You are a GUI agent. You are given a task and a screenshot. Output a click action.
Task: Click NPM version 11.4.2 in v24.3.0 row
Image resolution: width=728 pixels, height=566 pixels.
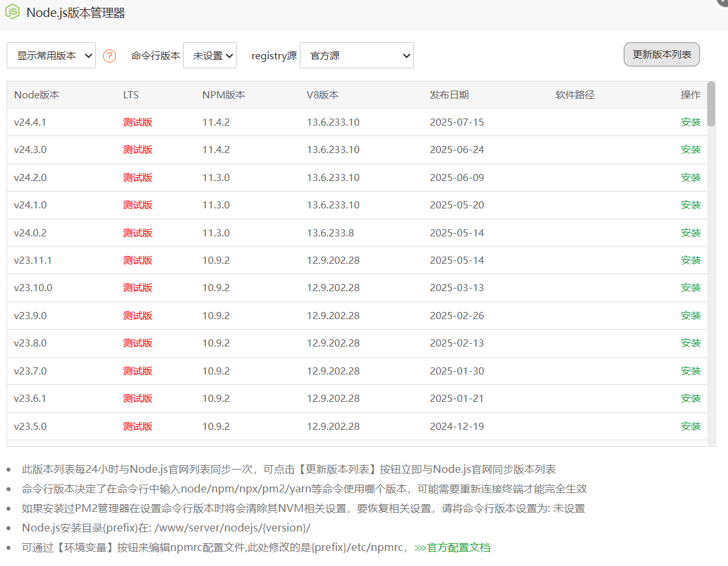(216, 149)
